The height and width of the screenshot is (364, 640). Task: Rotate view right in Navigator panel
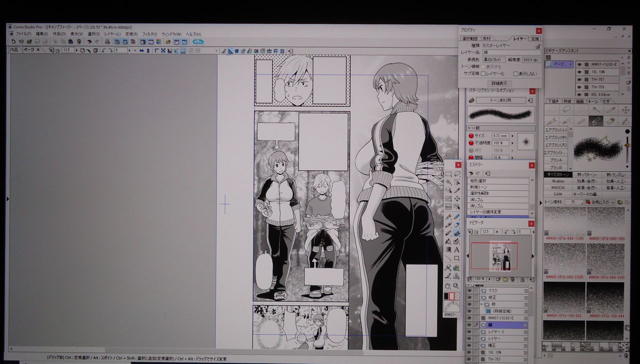click(x=512, y=231)
